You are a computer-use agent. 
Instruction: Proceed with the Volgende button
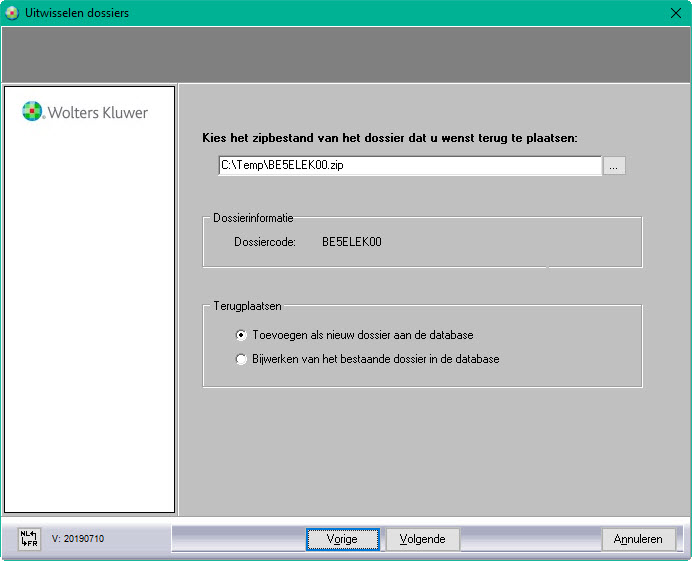coord(422,539)
